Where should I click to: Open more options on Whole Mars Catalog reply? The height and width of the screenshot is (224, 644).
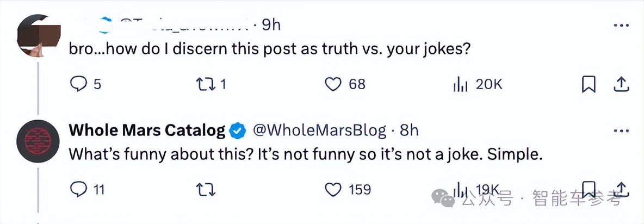pos(621,131)
